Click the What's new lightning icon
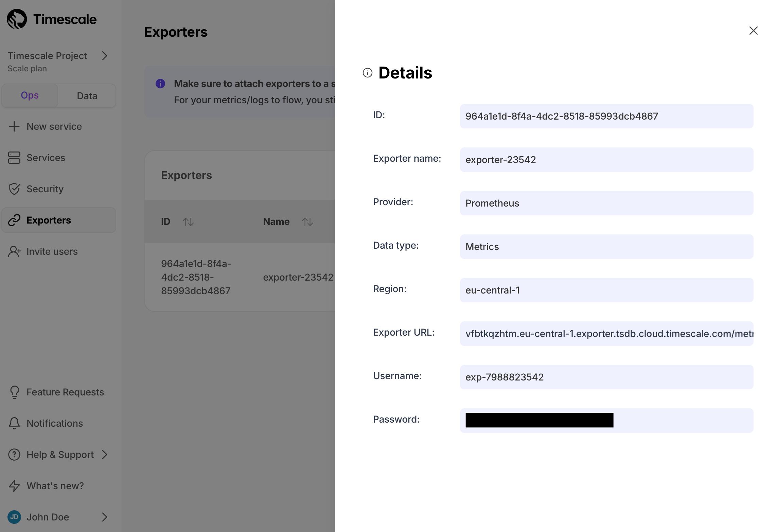Image resolution: width=776 pixels, height=532 pixels. point(14,486)
